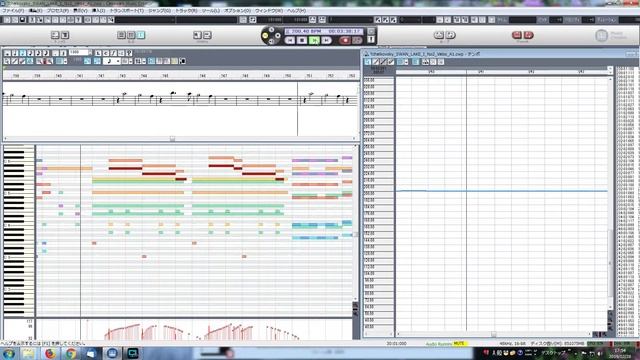Click the second Loop button in control bar

click(x=450, y=35)
